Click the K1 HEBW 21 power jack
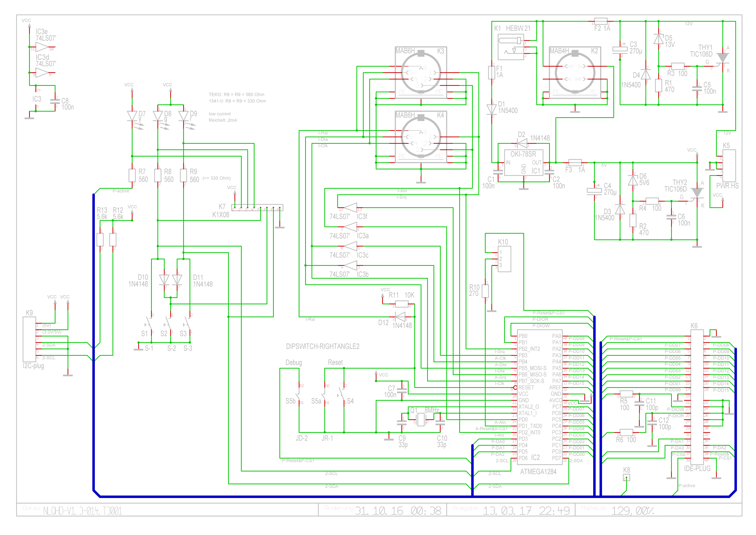The image size is (756, 535). click(511, 47)
